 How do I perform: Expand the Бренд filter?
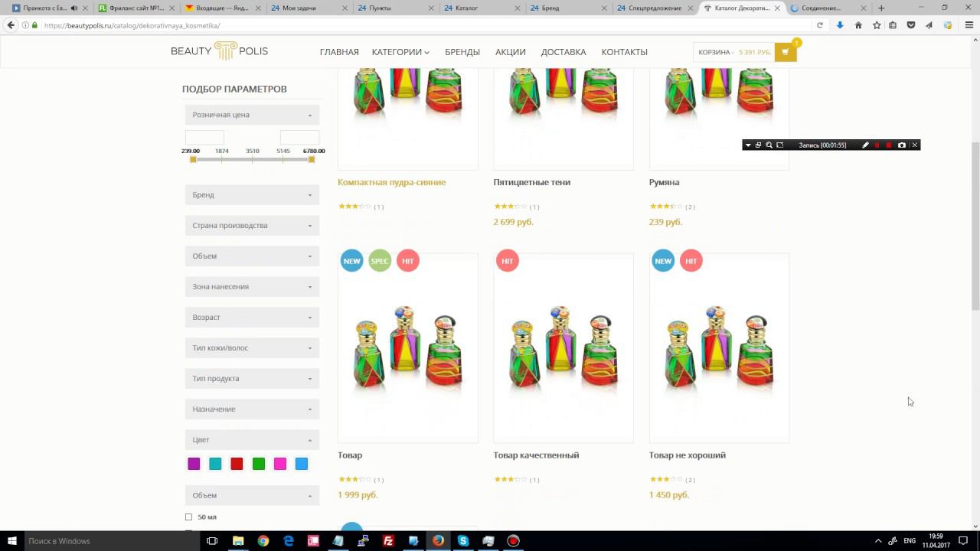[x=252, y=195]
